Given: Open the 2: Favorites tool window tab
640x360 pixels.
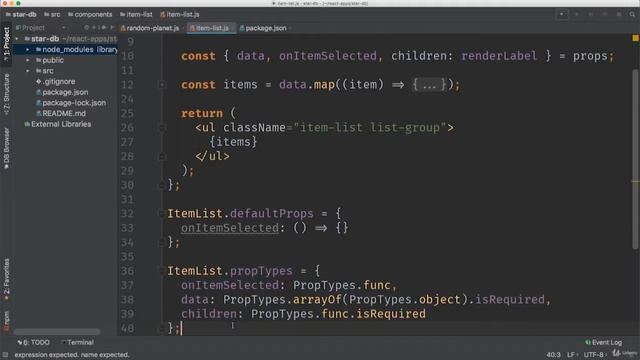Looking at the screenshot, I should click(6, 279).
